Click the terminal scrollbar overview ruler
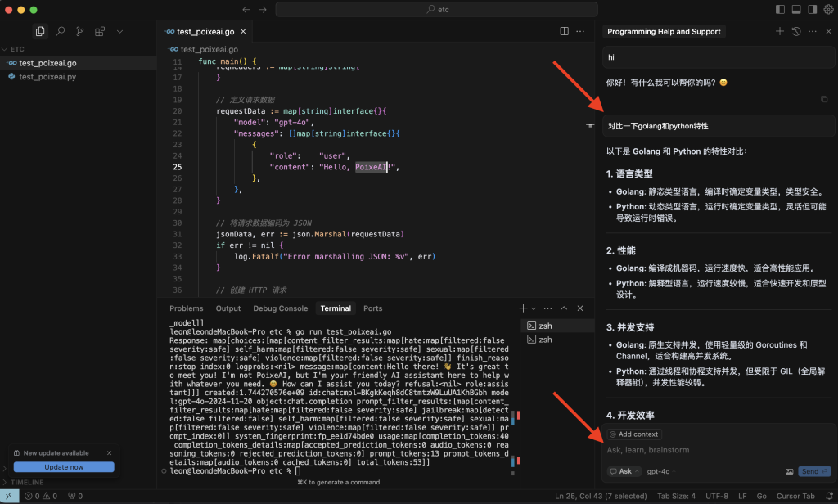This screenshot has height=504, width=838. pyautogui.click(x=516, y=417)
